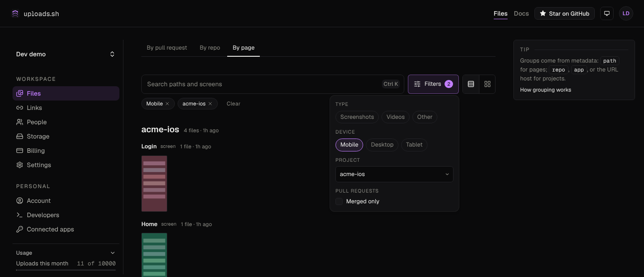Image resolution: width=644 pixels, height=277 pixels.
Task: Open the acme-ios project dropdown
Action: click(394, 174)
